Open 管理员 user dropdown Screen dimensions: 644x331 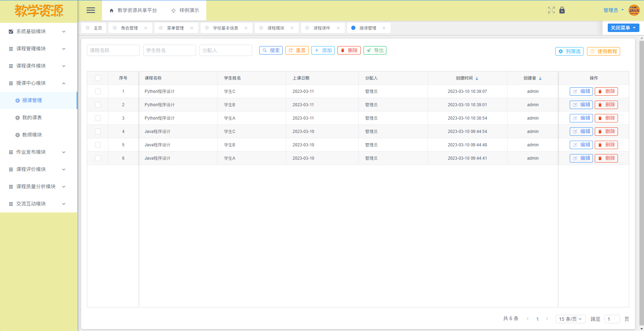614,10
